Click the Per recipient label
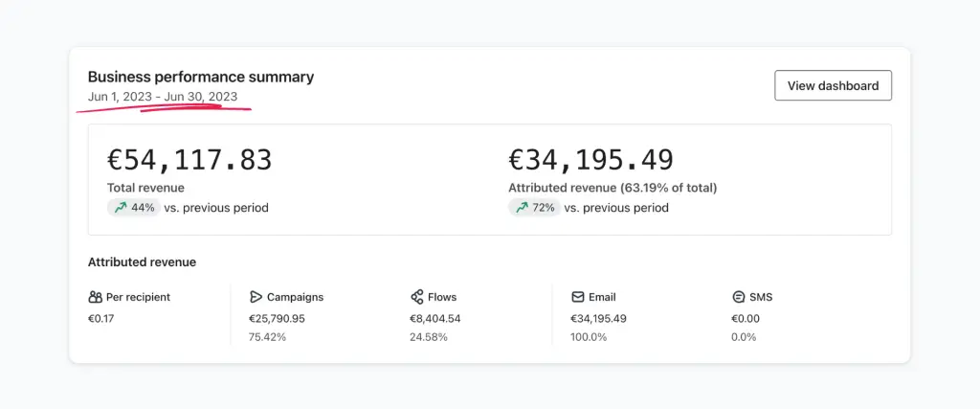Viewport: 980px width, 409px height. [x=138, y=297]
